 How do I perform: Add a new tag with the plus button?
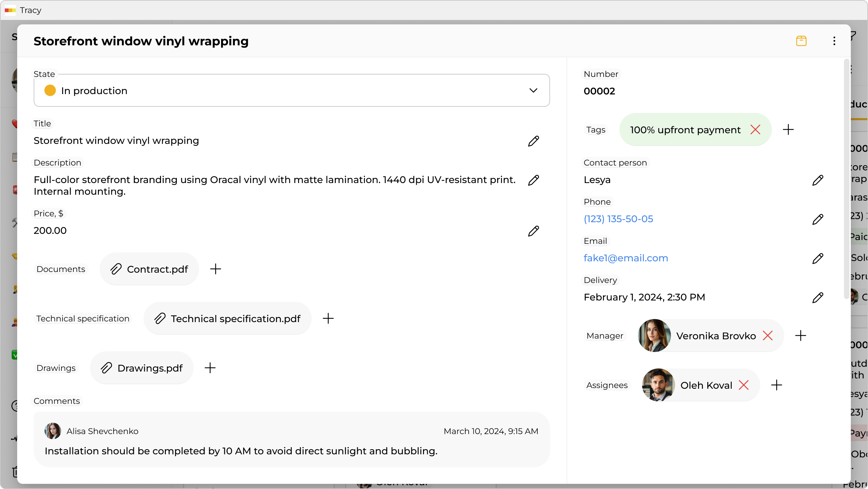click(788, 129)
